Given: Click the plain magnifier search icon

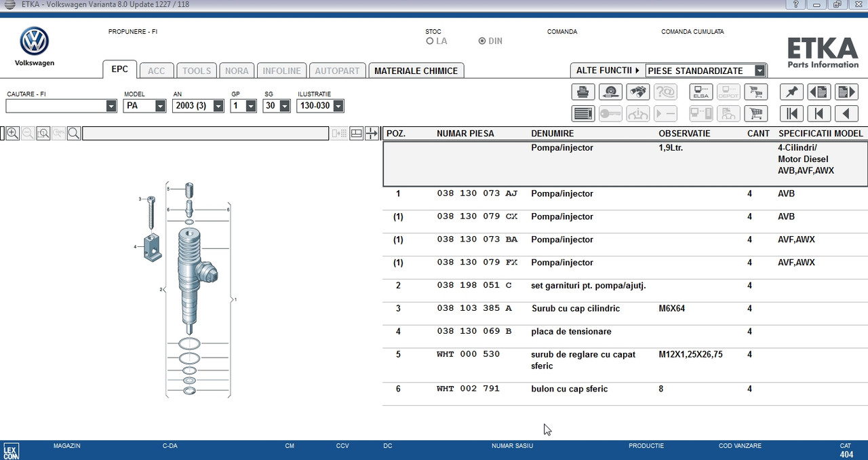Looking at the screenshot, I should 74,134.
